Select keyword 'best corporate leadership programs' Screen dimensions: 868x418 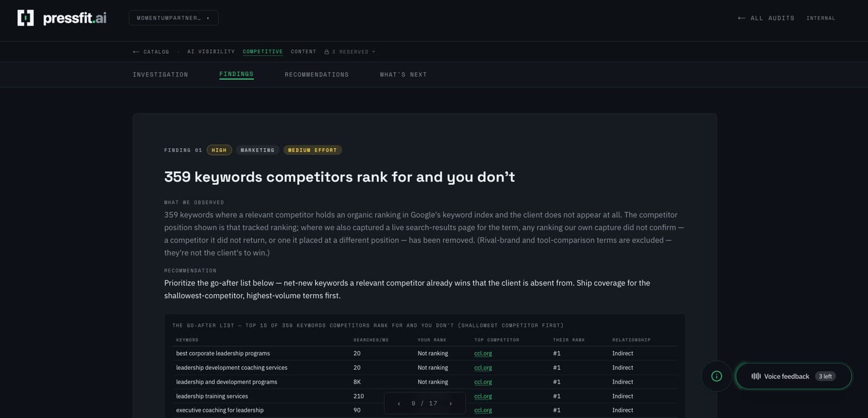coord(223,353)
